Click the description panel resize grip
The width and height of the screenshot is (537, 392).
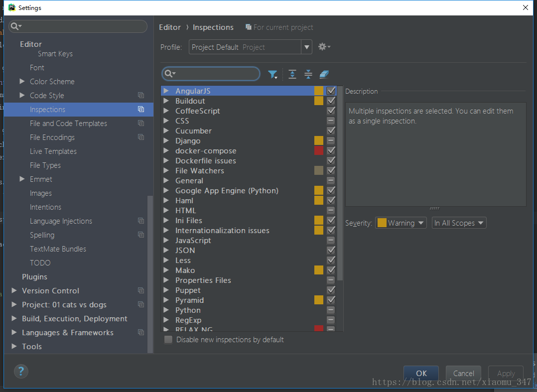pyautogui.click(x=434, y=208)
